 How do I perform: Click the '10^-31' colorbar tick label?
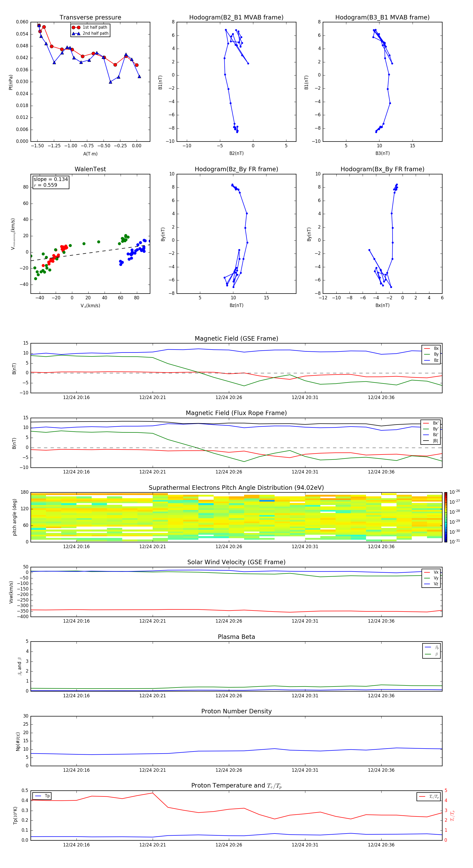455,542
